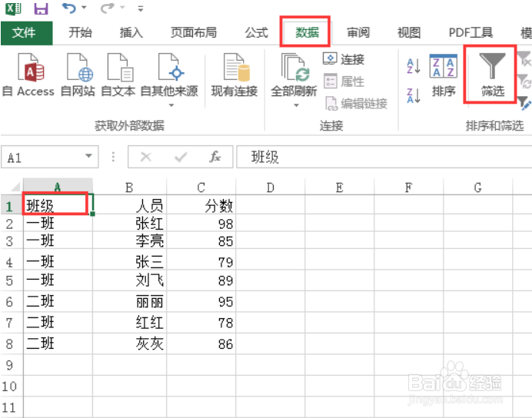The image size is (532, 418).
Task: Select column C header
Action: tap(201, 187)
